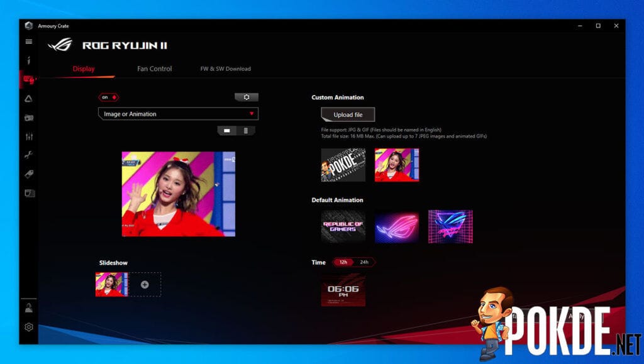Select the horizontal orientation icon

tap(226, 131)
